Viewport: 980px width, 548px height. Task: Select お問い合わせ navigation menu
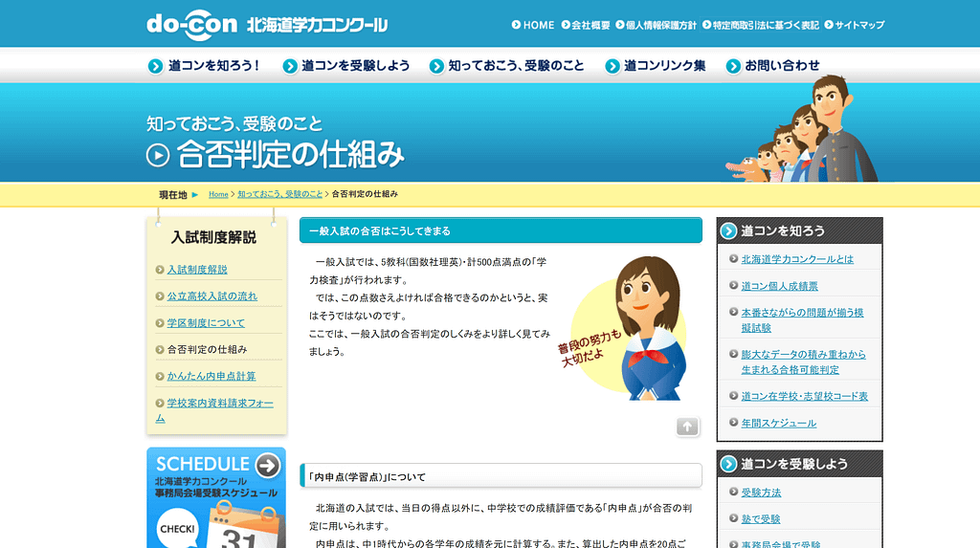tap(772, 66)
